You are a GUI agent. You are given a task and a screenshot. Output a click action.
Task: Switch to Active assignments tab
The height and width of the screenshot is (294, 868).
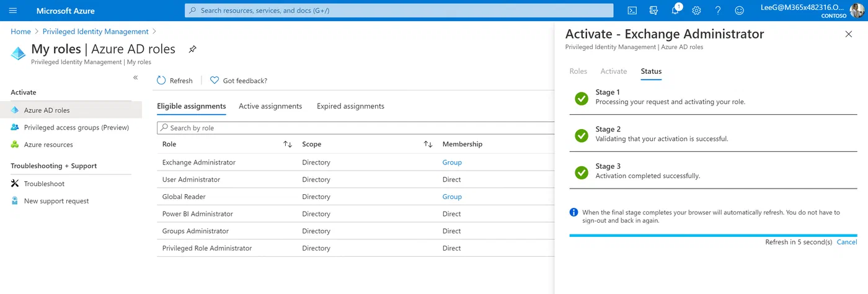270,106
